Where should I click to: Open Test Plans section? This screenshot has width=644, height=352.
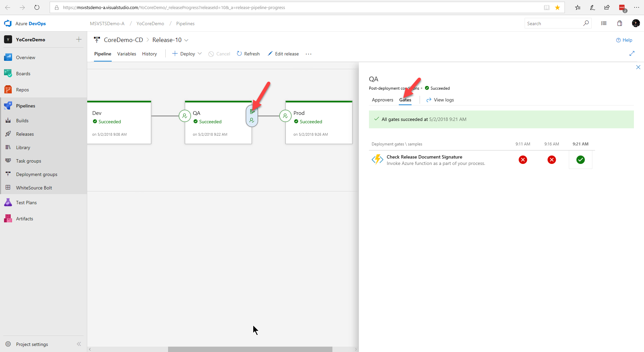[26, 203]
